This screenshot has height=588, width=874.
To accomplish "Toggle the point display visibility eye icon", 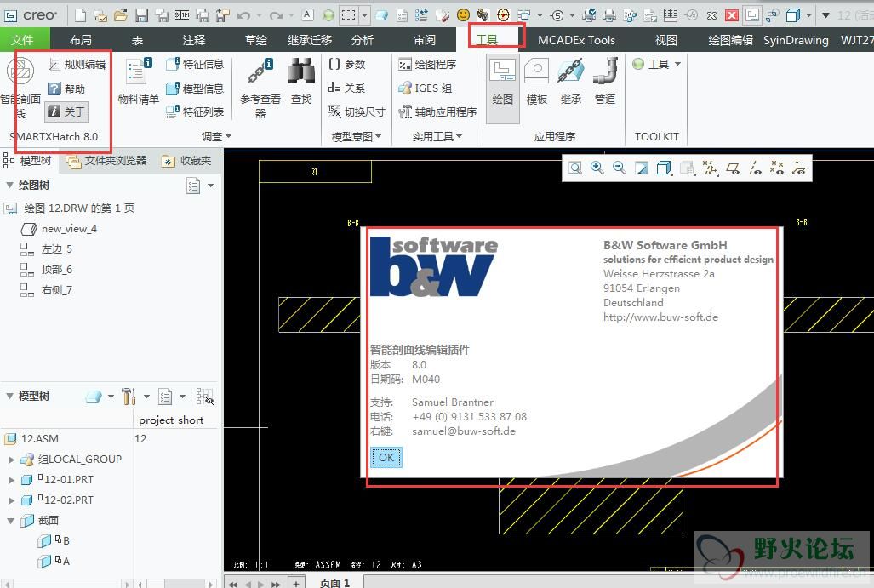I will 776,168.
